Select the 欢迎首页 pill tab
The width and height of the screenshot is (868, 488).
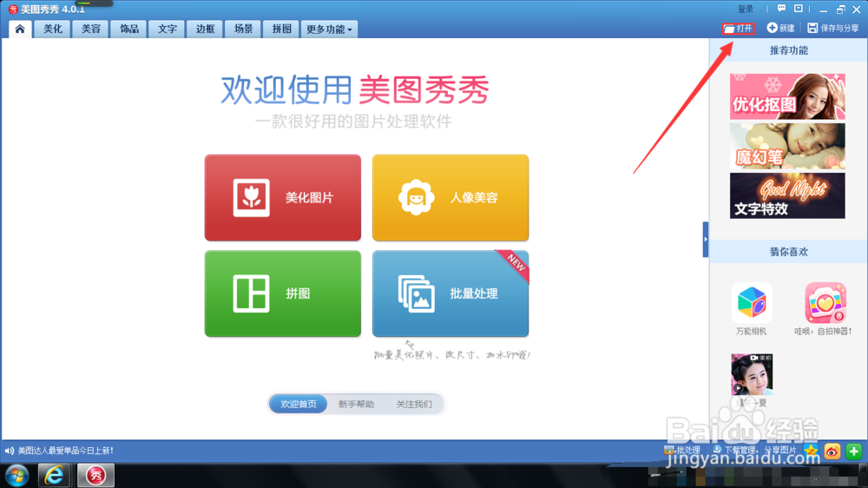click(299, 404)
